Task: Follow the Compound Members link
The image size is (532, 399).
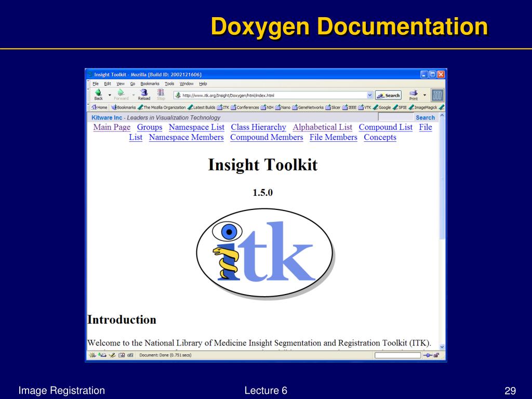Action: pos(267,137)
